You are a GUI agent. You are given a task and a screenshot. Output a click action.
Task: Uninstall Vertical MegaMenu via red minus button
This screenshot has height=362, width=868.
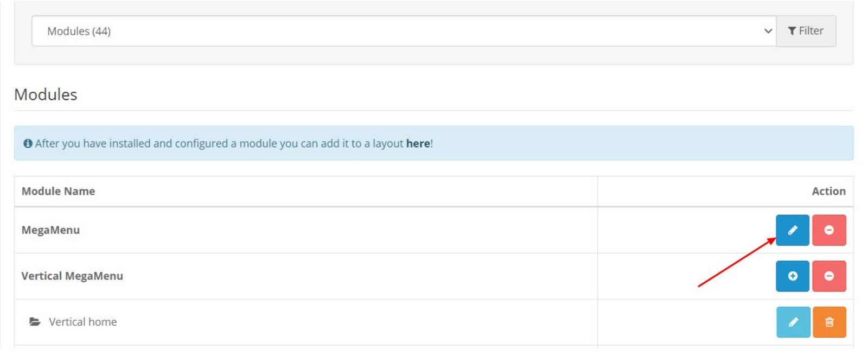point(829,276)
